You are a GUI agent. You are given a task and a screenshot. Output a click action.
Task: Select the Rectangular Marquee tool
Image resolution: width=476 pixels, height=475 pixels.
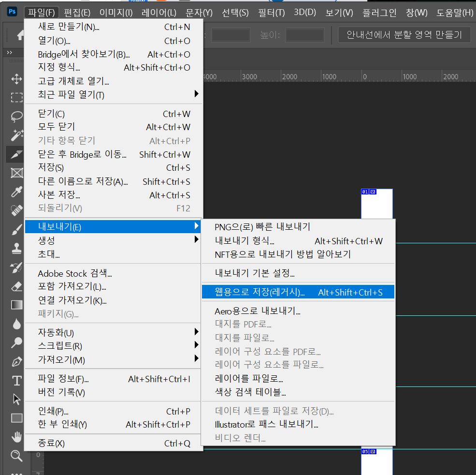click(x=16, y=97)
